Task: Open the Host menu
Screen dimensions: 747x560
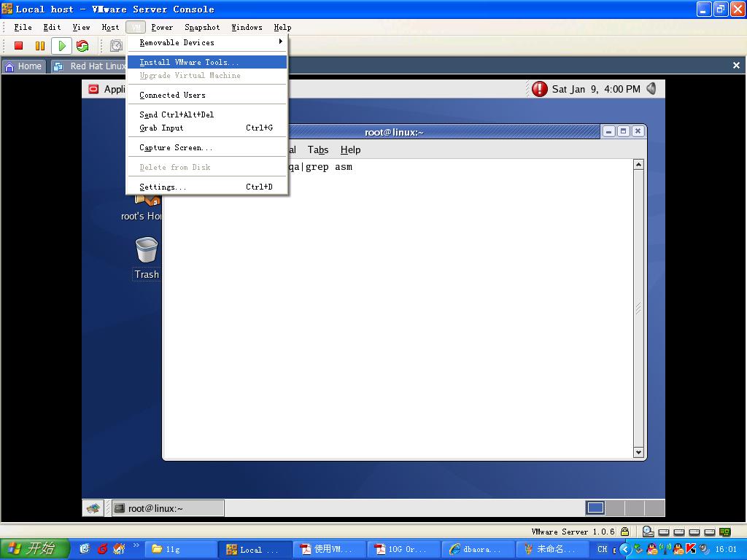Action: [x=110, y=27]
